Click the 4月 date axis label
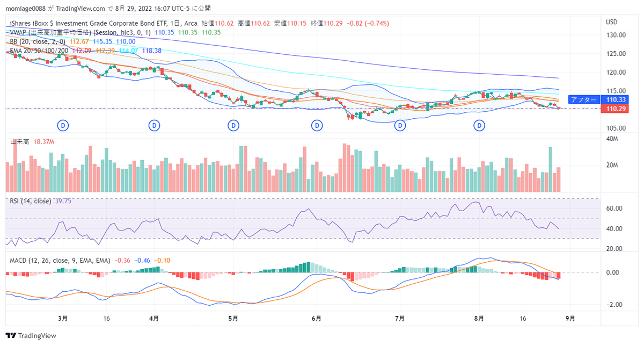 [x=154, y=318]
